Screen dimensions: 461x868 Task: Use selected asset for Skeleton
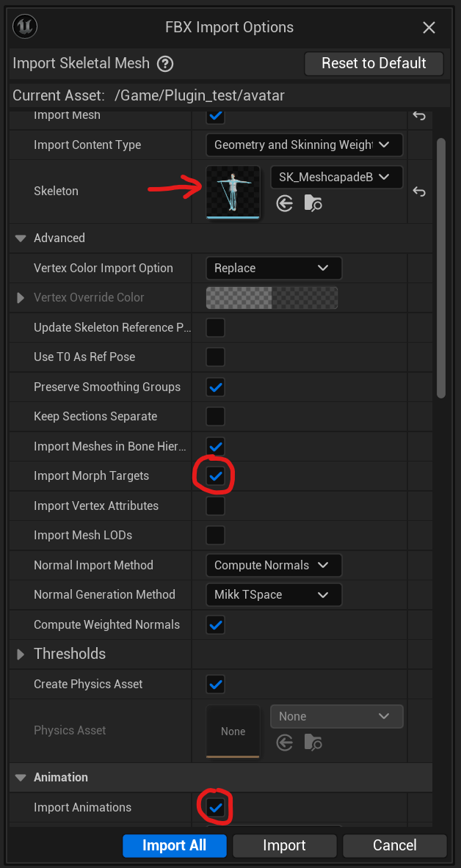click(285, 203)
